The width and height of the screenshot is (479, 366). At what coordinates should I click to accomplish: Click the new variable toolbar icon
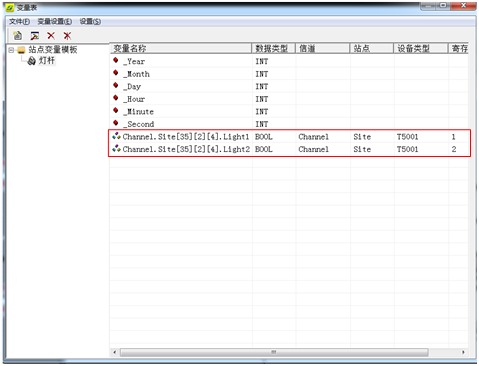coord(17,35)
